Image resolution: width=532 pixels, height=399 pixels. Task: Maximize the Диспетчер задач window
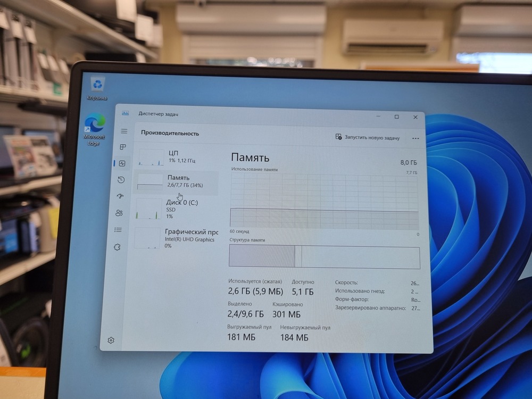(x=396, y=117)
